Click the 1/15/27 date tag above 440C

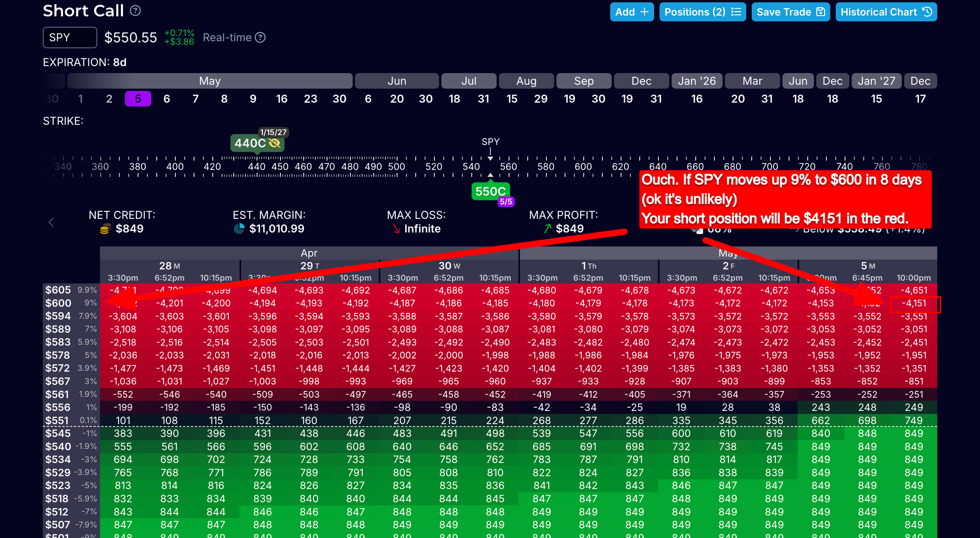pos(273,132)
